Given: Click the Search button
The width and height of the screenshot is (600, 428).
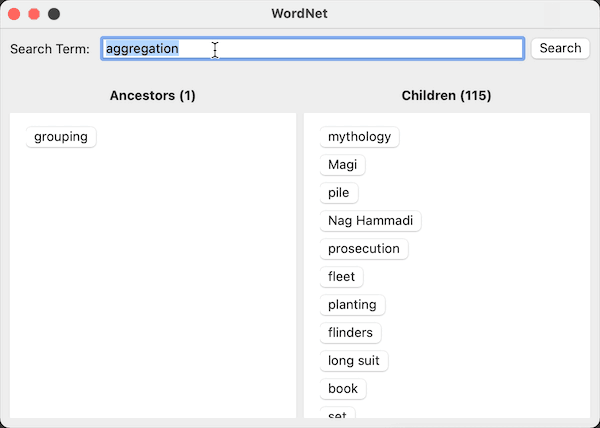Looking at the screenshot, I should click(x=560, y=49).
